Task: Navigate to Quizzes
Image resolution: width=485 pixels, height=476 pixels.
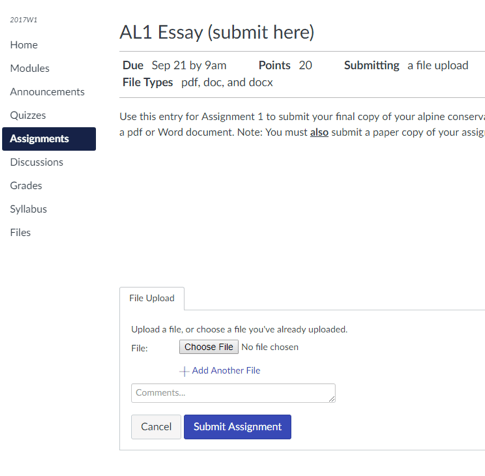Action: 28,115
